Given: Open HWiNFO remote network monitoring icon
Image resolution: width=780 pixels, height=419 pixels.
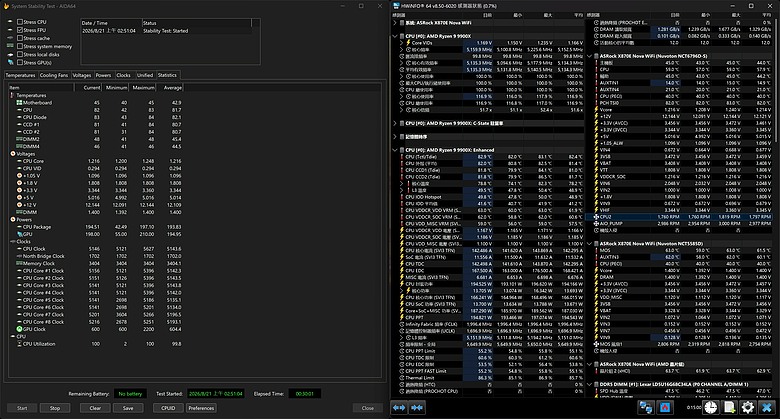Looking at the screenshot, I should point(646,408).
